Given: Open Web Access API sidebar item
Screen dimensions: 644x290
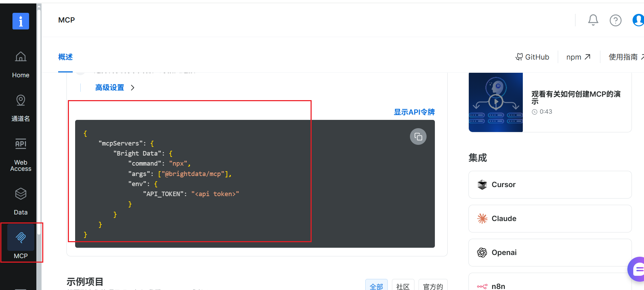Looking at the screenshot, I should [21, 155].
